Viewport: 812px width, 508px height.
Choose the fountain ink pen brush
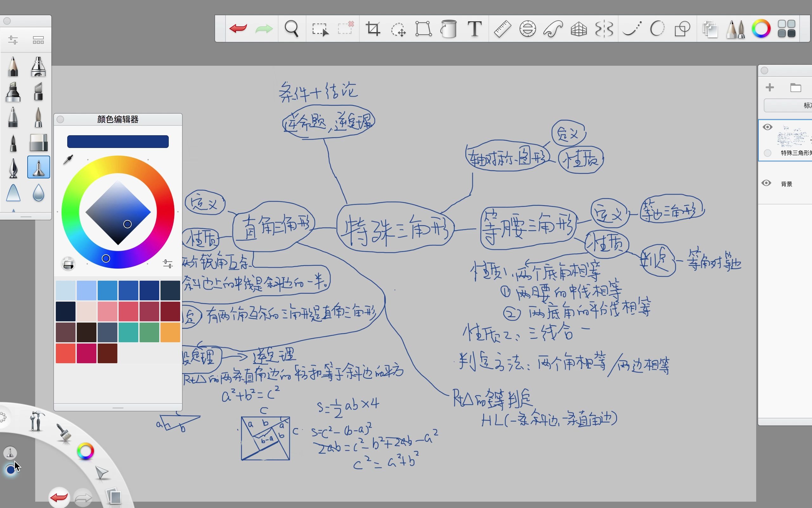(13, 168)
